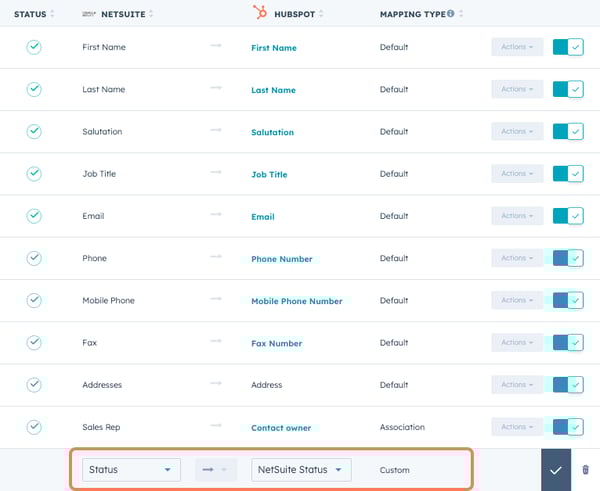Screen dimensions: 600x491
Task: Click the NetSuite logo in the header
Action: click(89, 14)
